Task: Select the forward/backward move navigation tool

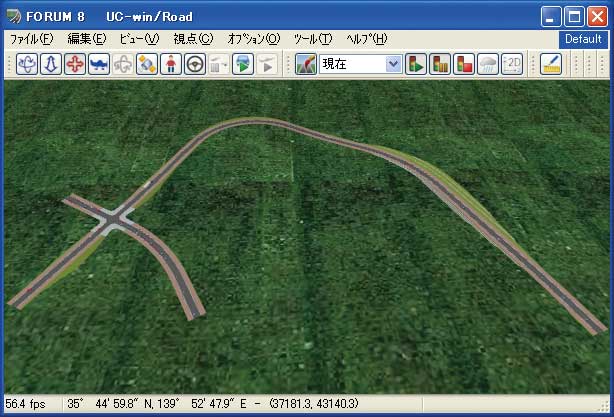Action: 51,64
